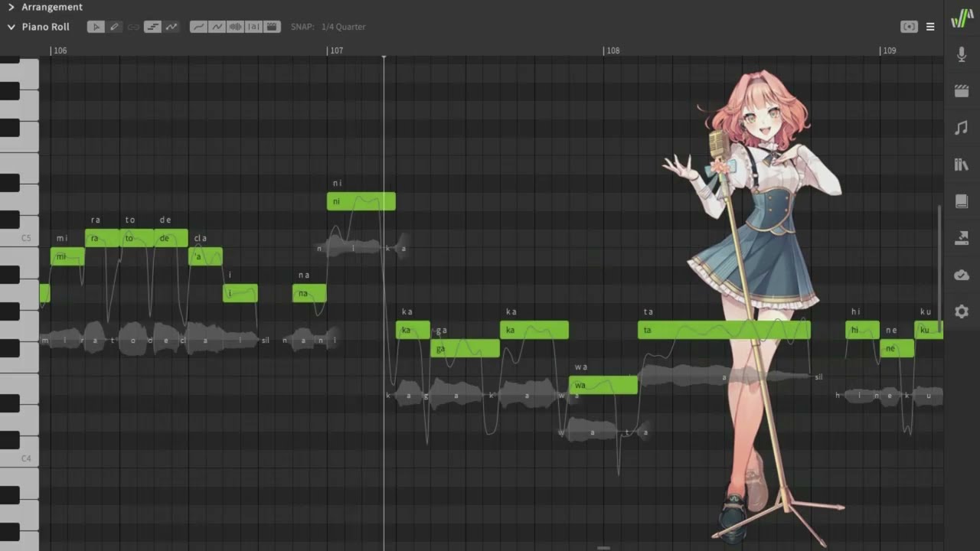Open the Library books panel
This screenshot has width=980, height=551.
[962, 165]
